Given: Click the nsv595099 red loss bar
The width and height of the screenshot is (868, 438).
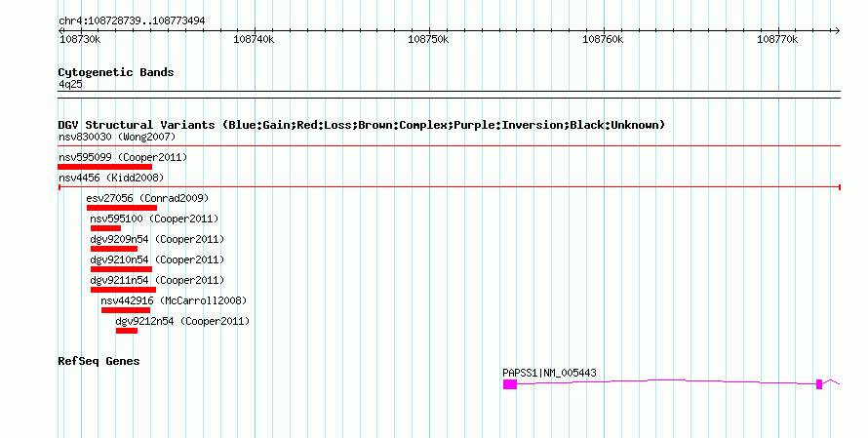Looking at the screenshot, I should [x=105, y=167].
